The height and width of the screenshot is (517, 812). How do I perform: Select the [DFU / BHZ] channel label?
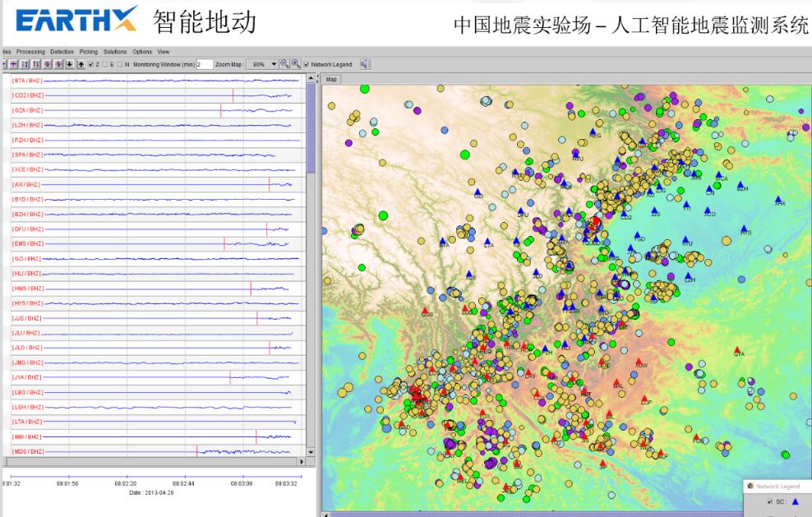point(27,229)
